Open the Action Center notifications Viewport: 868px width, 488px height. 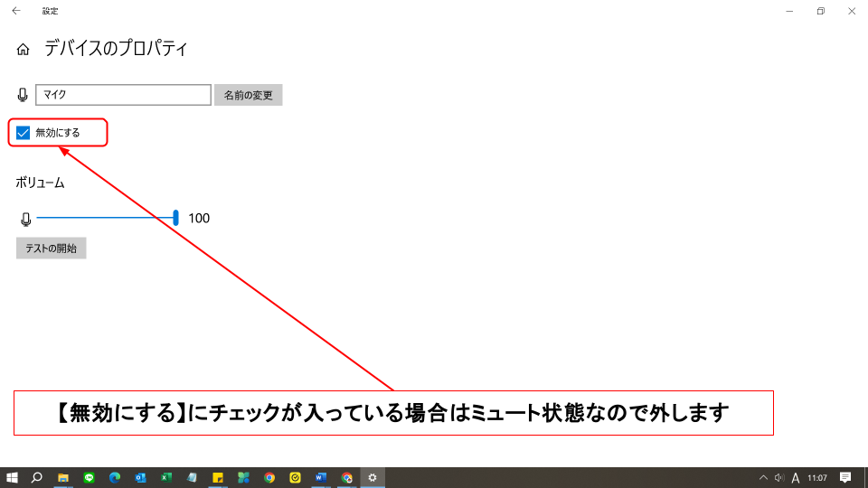click(845, 477)
